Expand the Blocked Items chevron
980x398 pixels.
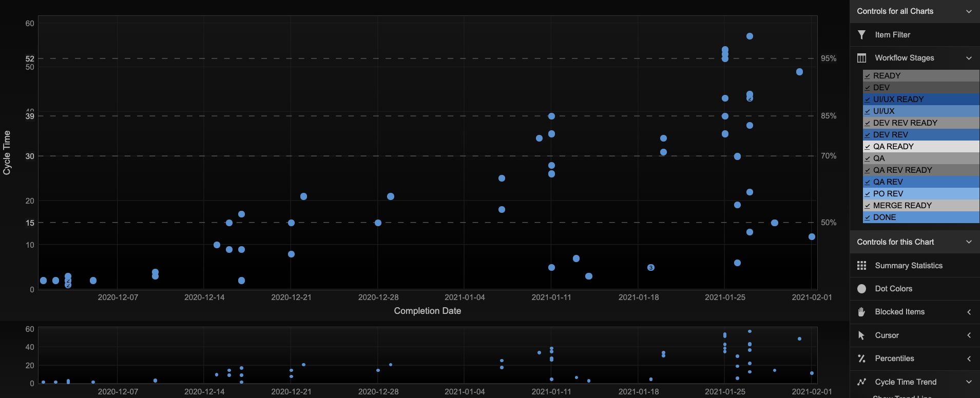pyautogui.click(x=969, y=312)
